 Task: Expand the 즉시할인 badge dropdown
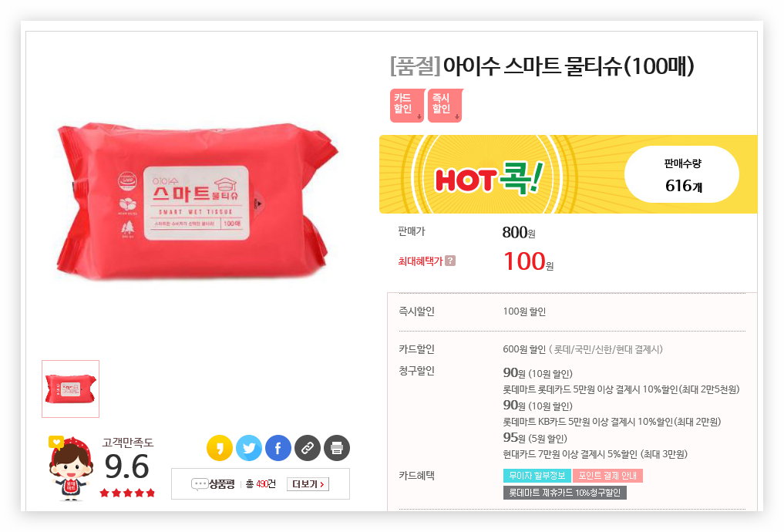pyautogui.click(x=445, y=106)
